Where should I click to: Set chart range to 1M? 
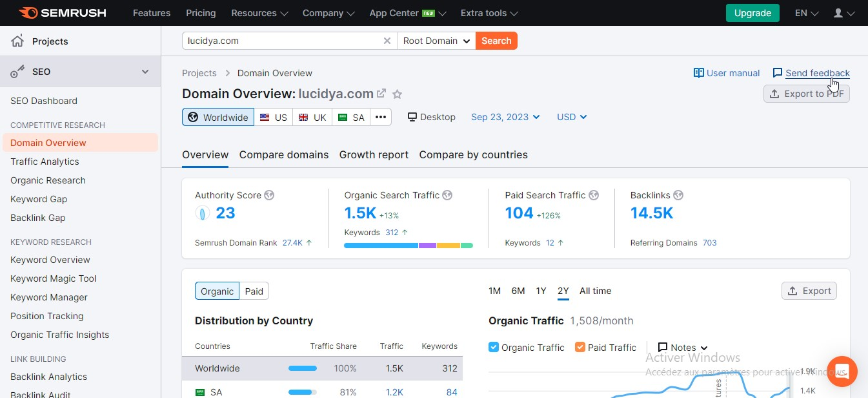pyautogui.click(x=495, y=291)
